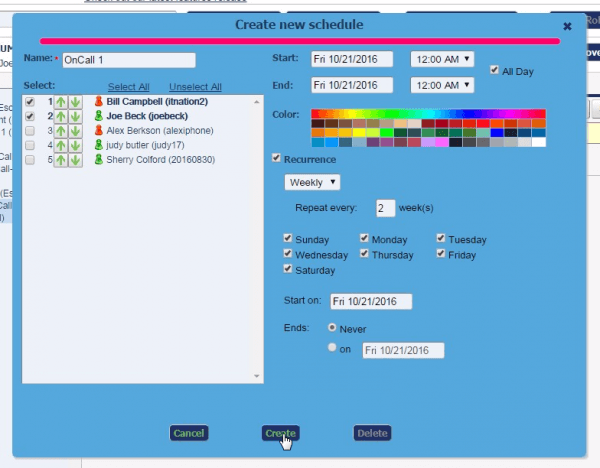Click judy butler's green user icon

tap(99, 145)
